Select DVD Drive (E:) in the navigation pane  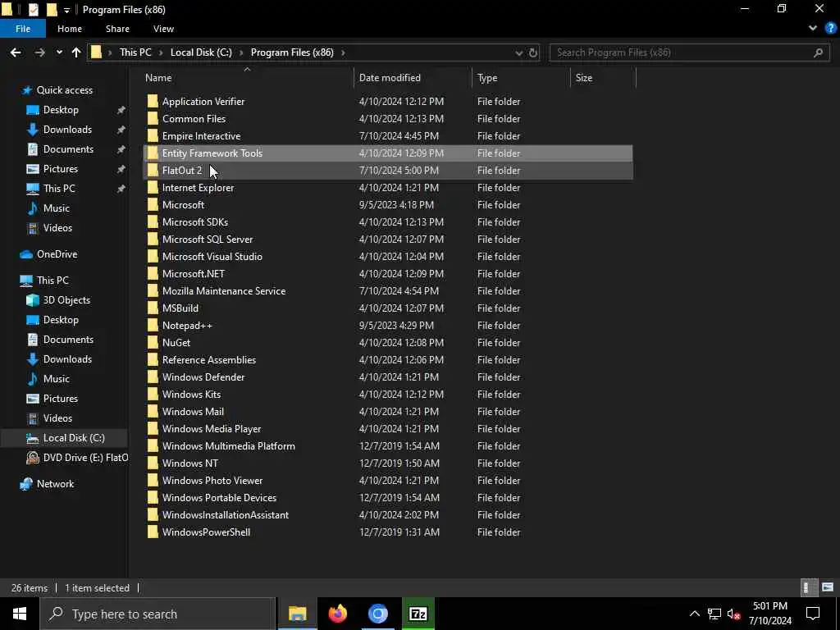(x=85, y=458)
